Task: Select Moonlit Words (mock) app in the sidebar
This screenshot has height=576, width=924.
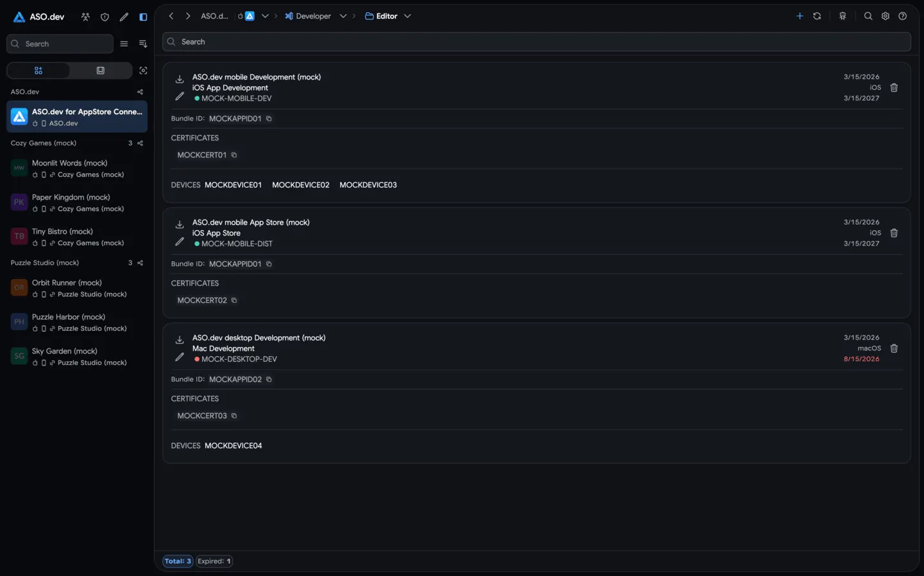Action: 77,169
